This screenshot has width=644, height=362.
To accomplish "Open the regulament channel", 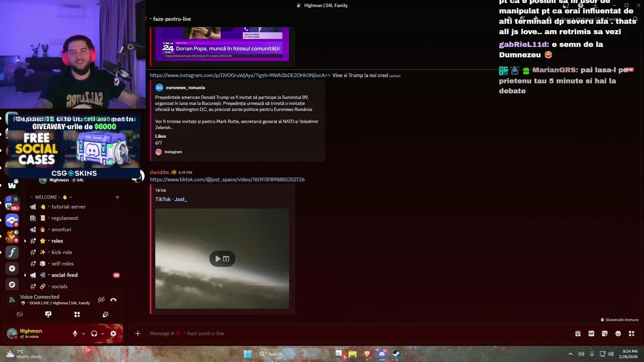I will pyautogui.click(x=64, y=218).
